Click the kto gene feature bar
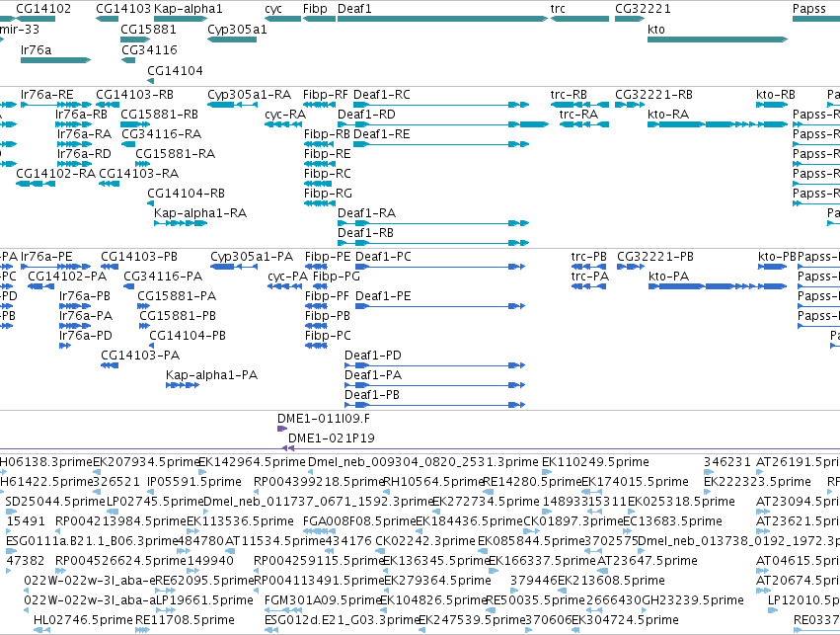 coord(718,40)
